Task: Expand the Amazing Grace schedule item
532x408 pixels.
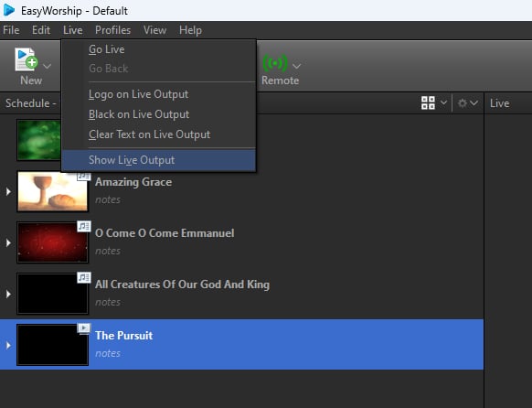Action: 8,192
